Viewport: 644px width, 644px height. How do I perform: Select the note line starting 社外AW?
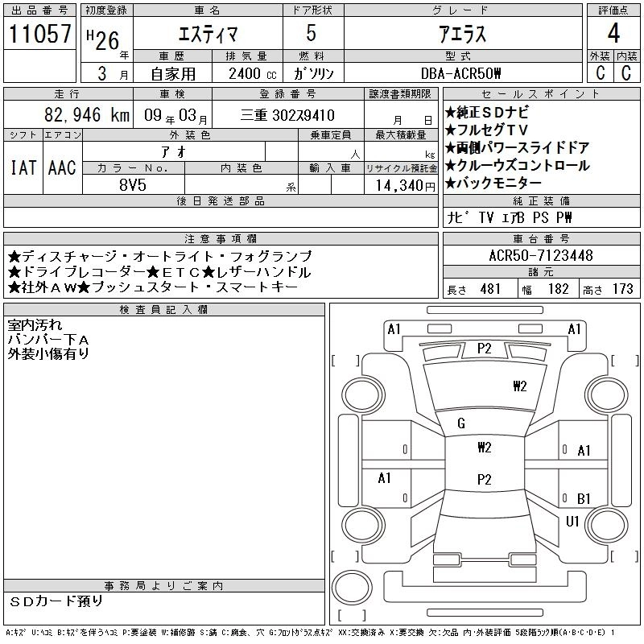(152, 287)
